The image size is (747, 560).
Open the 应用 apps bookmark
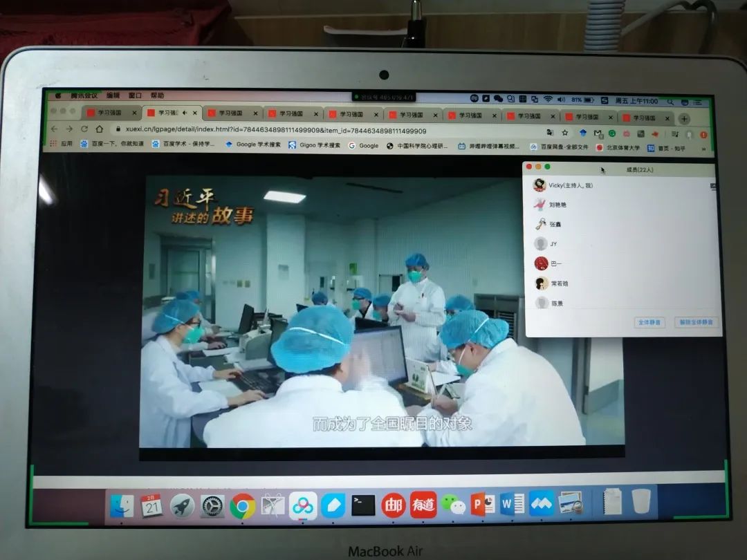[62, 143]
